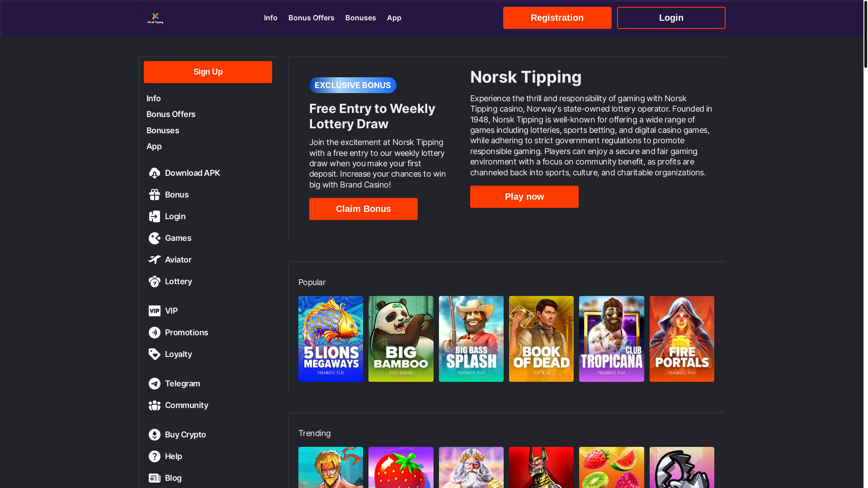
Task: Click the header Login button
Action: click(671, 18)
